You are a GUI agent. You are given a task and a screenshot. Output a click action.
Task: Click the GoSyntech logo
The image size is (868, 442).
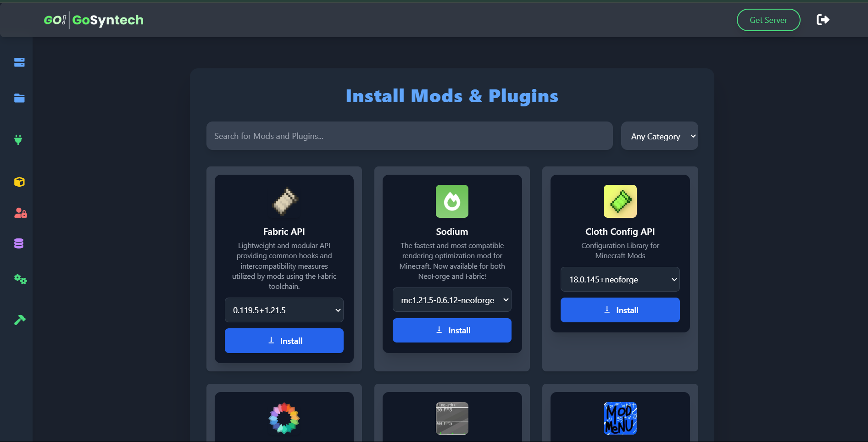[x=94, y=20]
